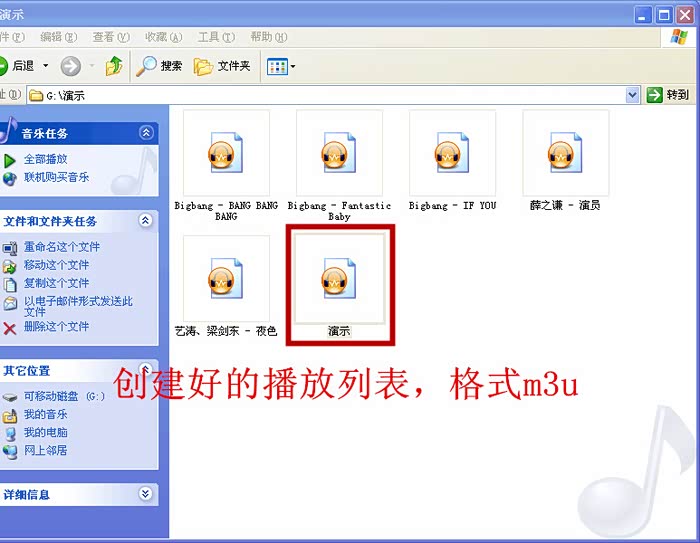Click the removable disk drive icon
Screen dimensions: 700x543
pyautogui.click(x=10, y=397)
